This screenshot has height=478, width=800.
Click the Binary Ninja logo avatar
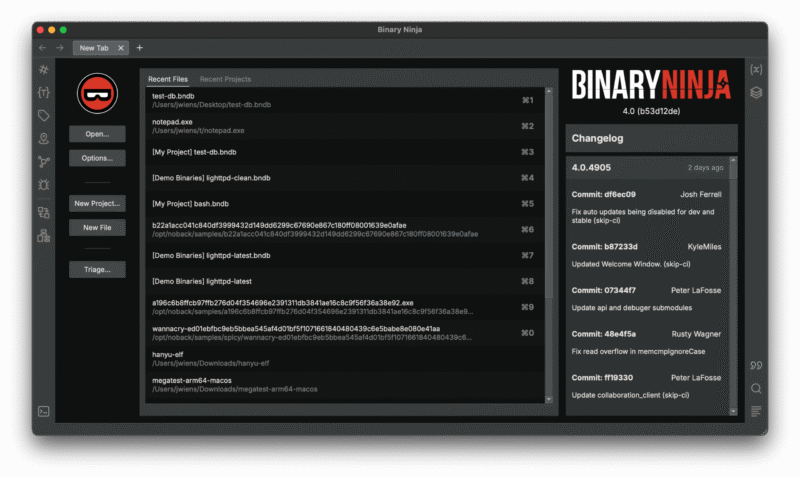(97, 93)
